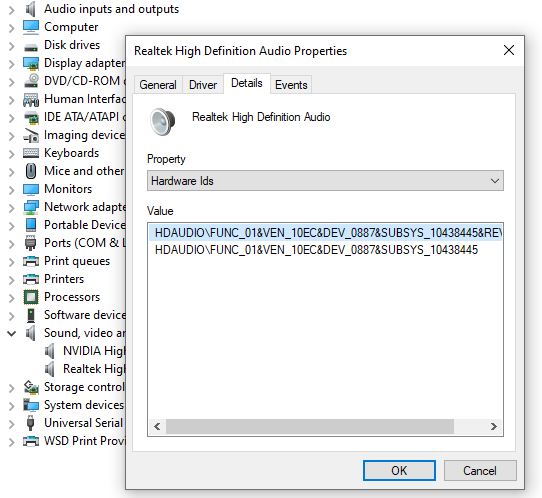Click the Display adapters icon
The height and width of the screenshot is (498, 542).
pos(31,63)
